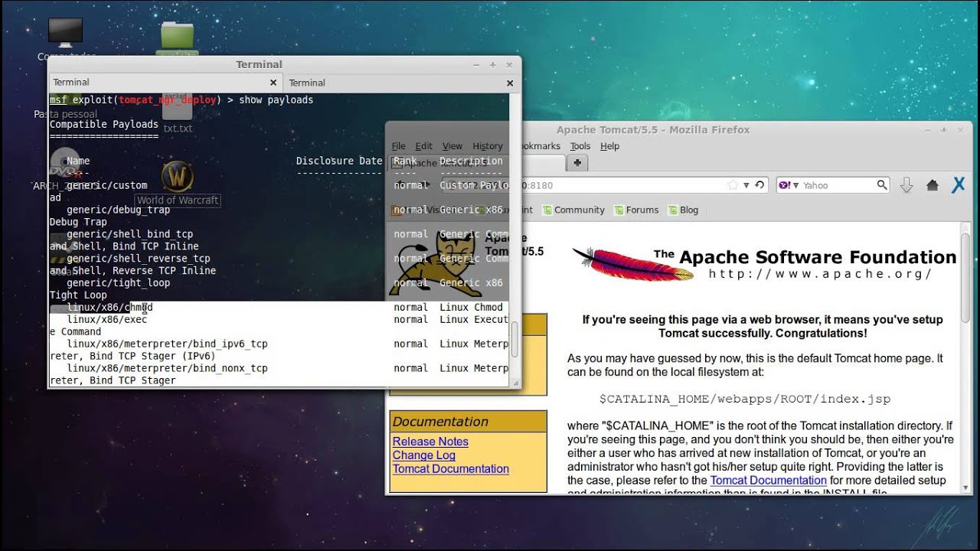This screenshot has height=551, width=980.
Task: Open URL history dropdown in Firefox address bar
Action: (746, 185)
